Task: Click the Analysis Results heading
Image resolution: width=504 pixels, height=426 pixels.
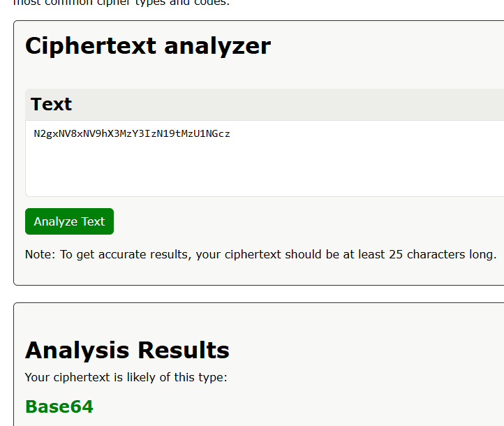Action: pyautogui.click(x=127, y=350)
